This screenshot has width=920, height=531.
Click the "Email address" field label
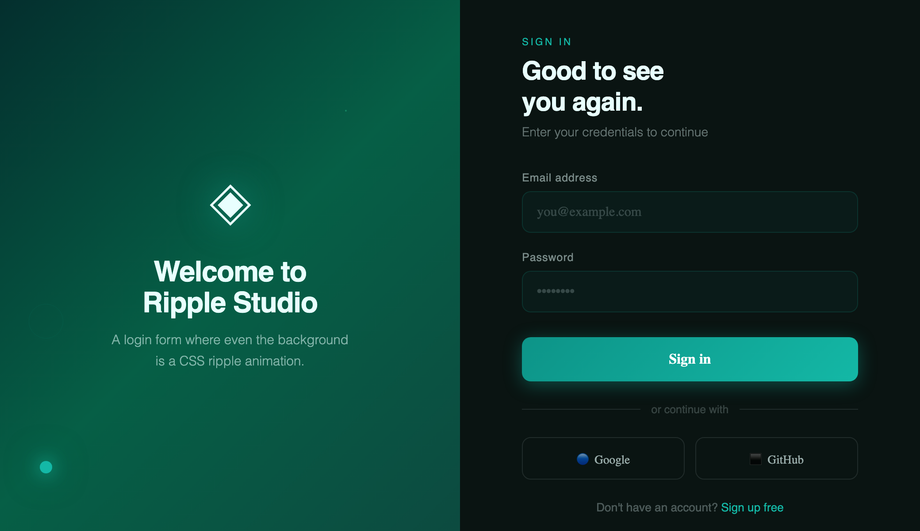click(x=560, y=178)
